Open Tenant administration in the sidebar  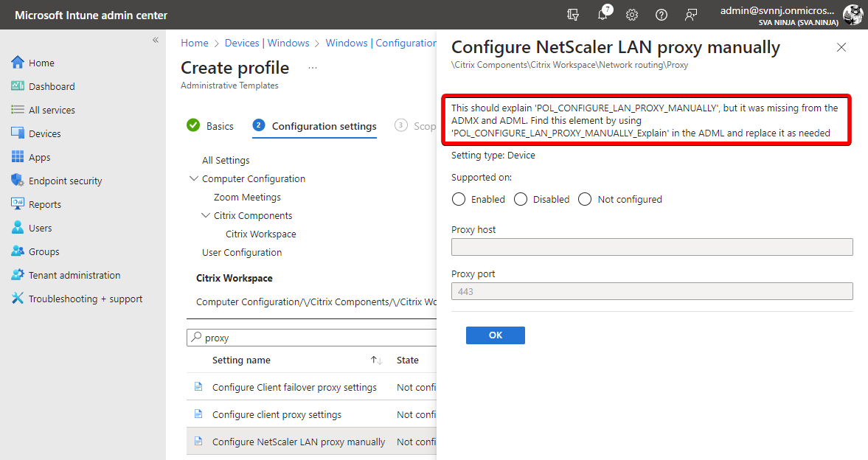coord(74,275)
